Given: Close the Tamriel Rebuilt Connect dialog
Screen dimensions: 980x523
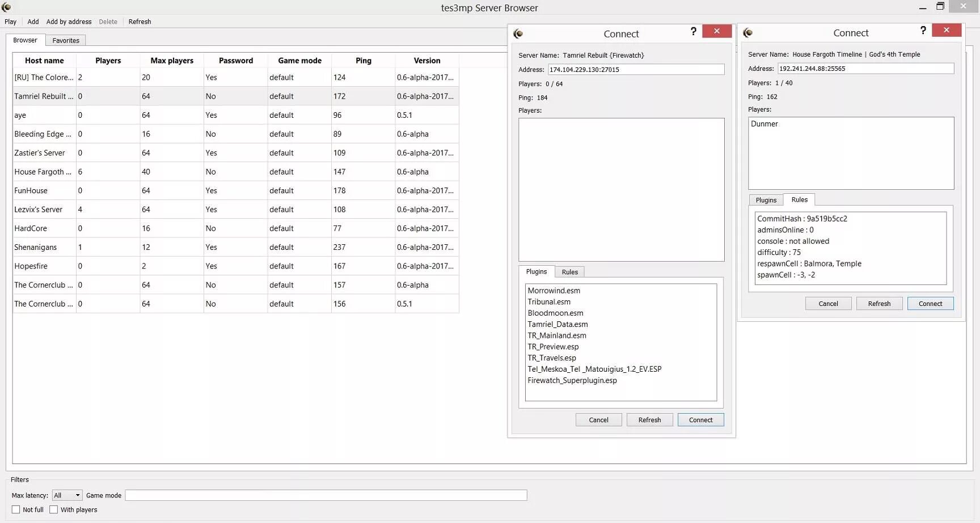Looking at the screenshot, I should tap(717, 31).
